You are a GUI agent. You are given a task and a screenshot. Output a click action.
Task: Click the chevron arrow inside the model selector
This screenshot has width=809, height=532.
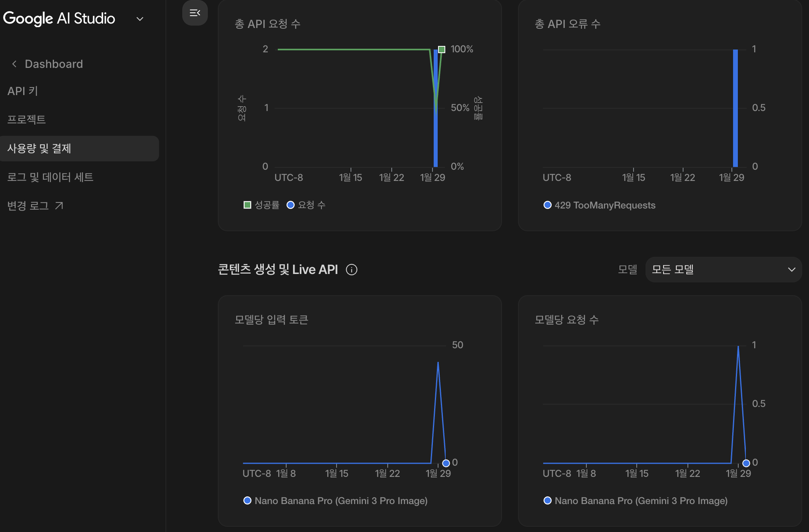(791, 270)
